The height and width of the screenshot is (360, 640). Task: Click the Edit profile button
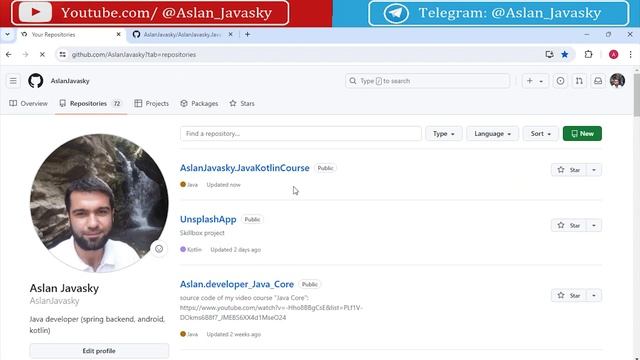click(99, 351)
